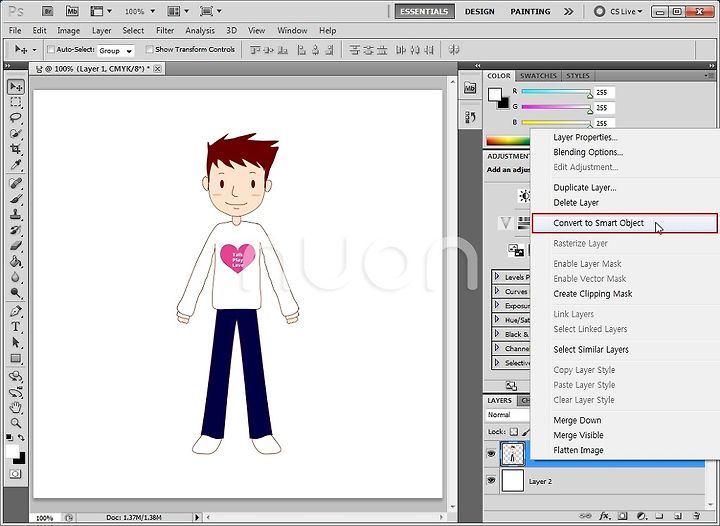
Task: Select the Move tool in toolbox
Action: pyautogui.click(x=16, y=86)
